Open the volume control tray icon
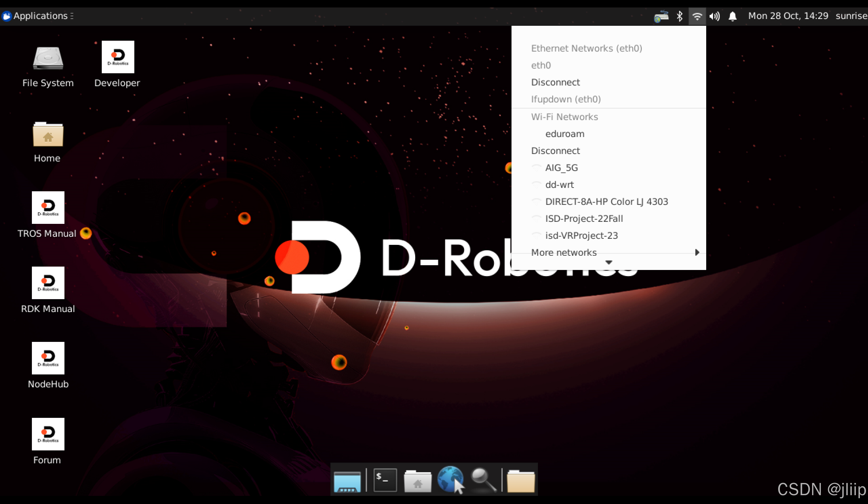Viewport: 868px width, 504px height. click(x=714, y=16)
